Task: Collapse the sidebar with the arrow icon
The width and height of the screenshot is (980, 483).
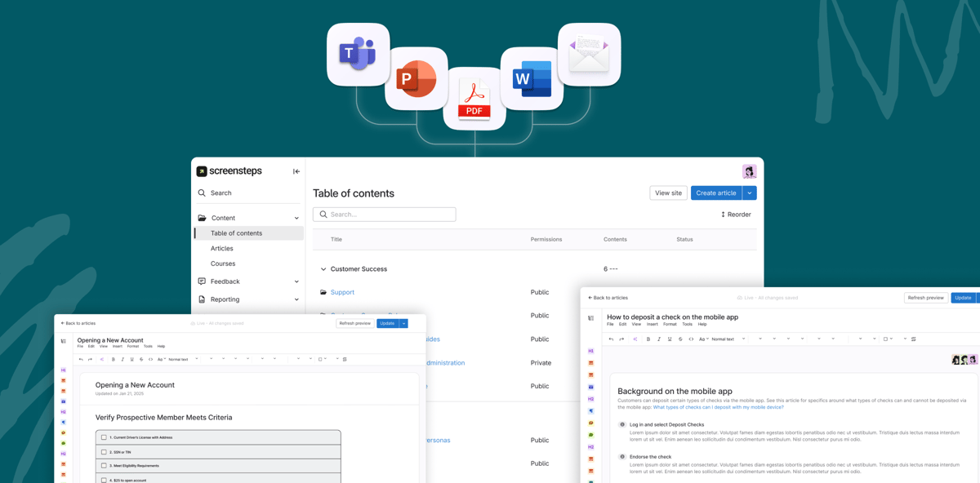Action: (296, 171)
